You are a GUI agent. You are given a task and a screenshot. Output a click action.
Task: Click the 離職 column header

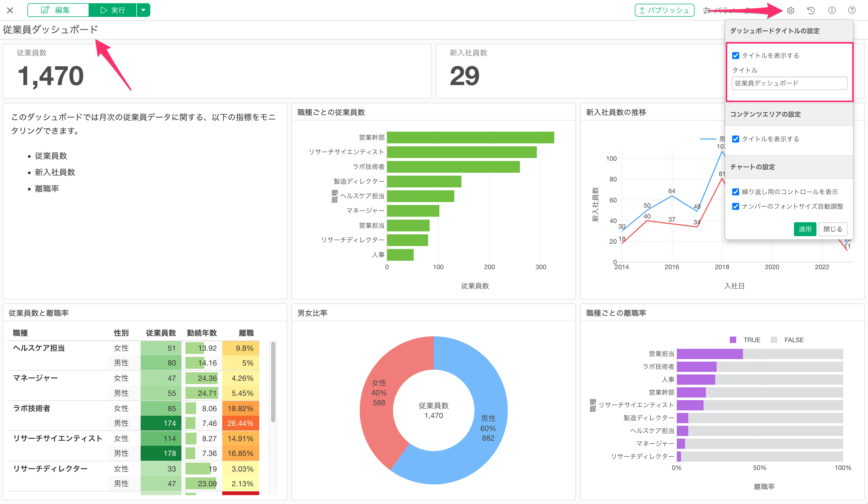[246, 333]
